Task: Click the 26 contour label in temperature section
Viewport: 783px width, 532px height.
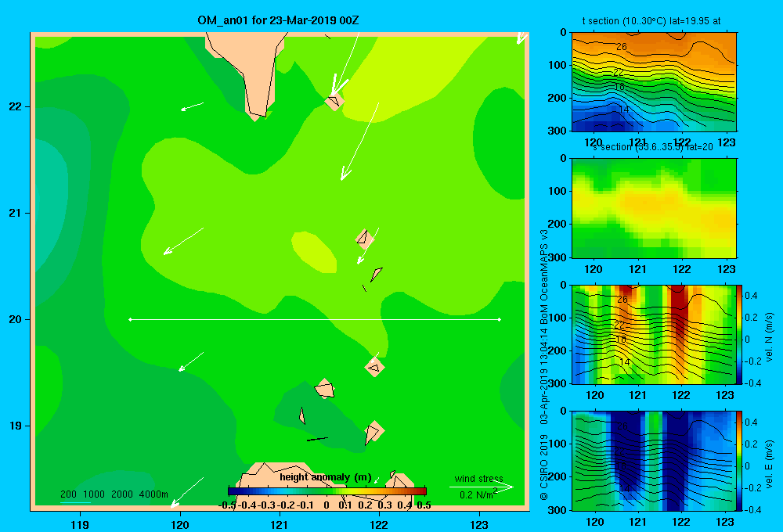Action: [x=621, y=46]
